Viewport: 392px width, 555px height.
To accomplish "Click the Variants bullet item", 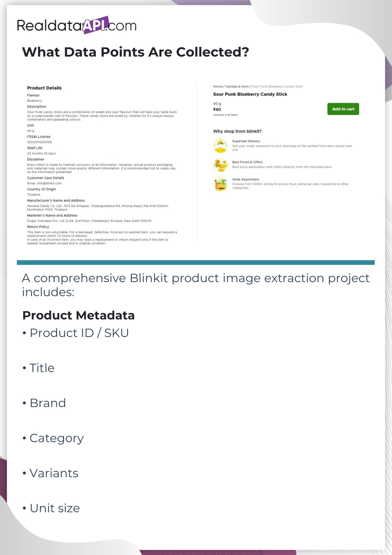I will (x=54, y=473).
